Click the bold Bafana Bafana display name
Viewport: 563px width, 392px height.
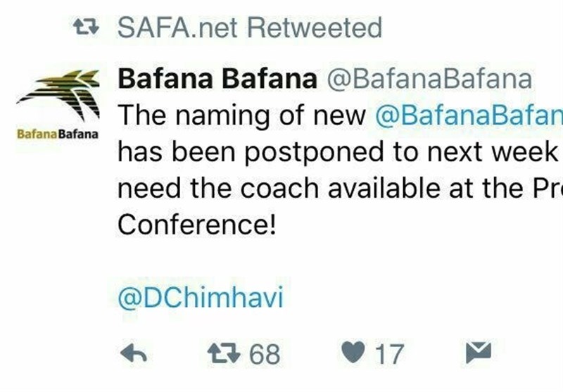tap(217, 78)
